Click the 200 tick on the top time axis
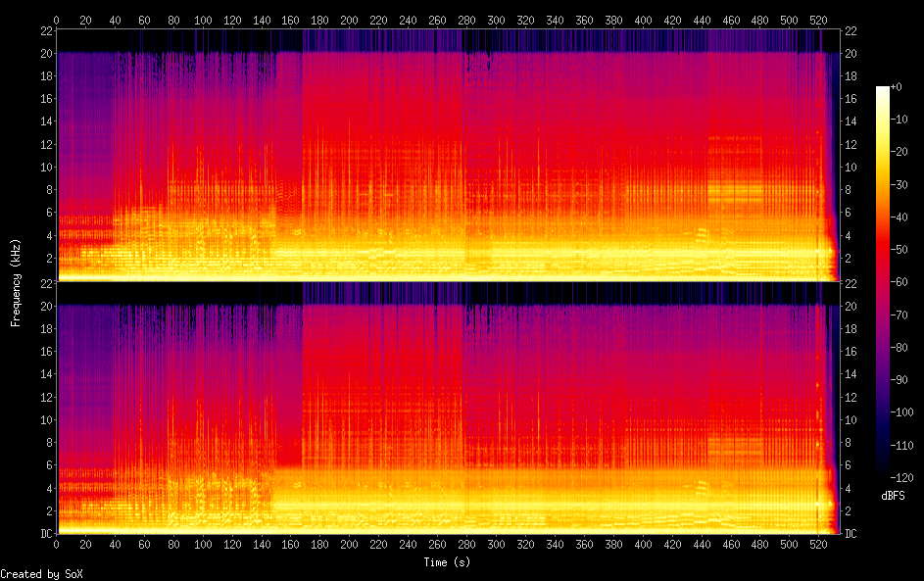Screen dimensions: 924x581 [x=350, y=20]
